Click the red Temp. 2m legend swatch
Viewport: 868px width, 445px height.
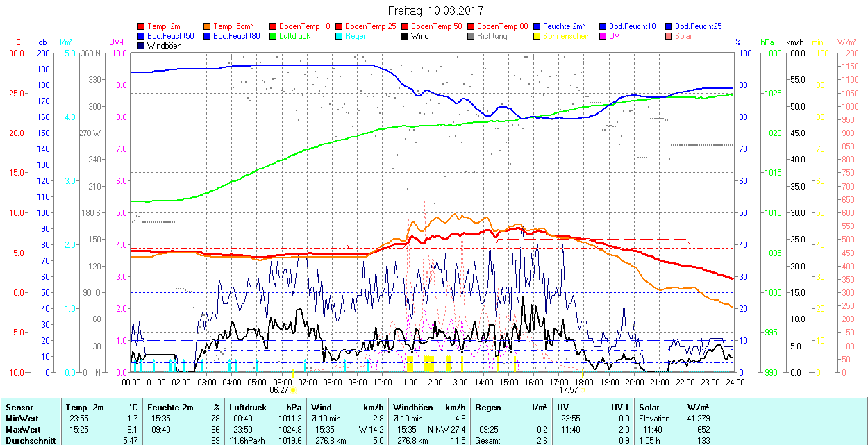(x=142, y=26)
